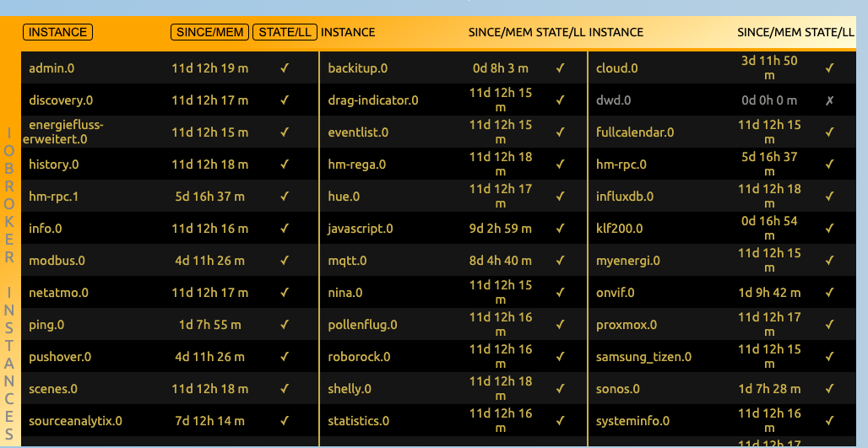The image size is (868, 448).
Task: Select the roborock.0 instance name
Action: click(x=359, y=357)
